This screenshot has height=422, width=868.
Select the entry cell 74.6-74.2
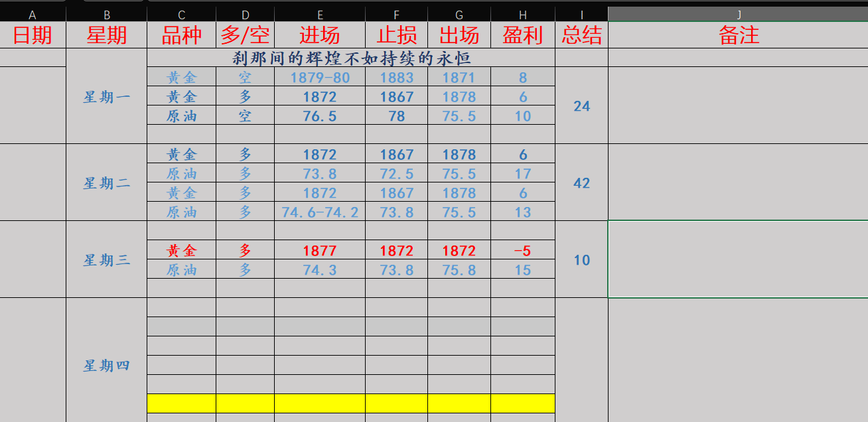(x=320, y=212)
